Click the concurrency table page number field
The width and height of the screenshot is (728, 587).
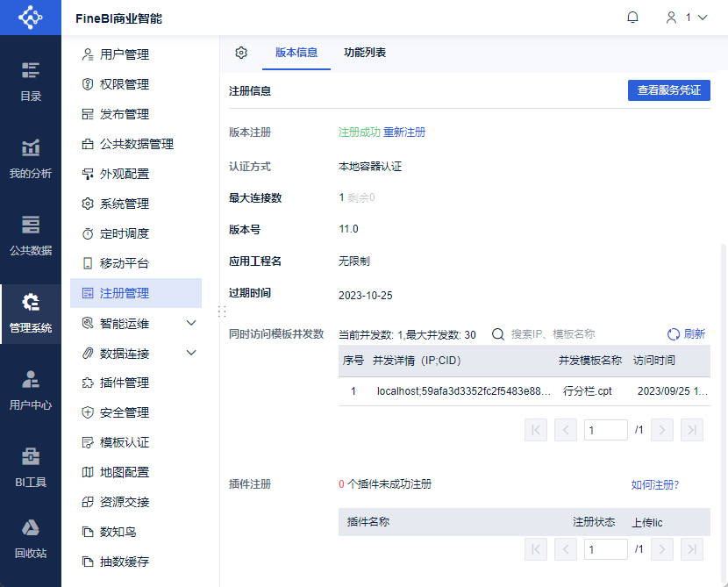[605, 430]
